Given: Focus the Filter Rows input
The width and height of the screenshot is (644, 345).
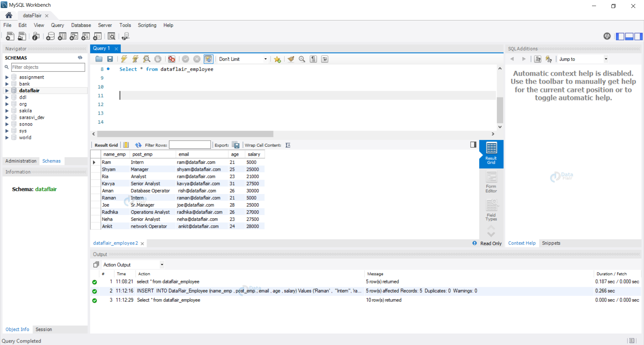Looking at the screenshot, I should tap(190, 145).
